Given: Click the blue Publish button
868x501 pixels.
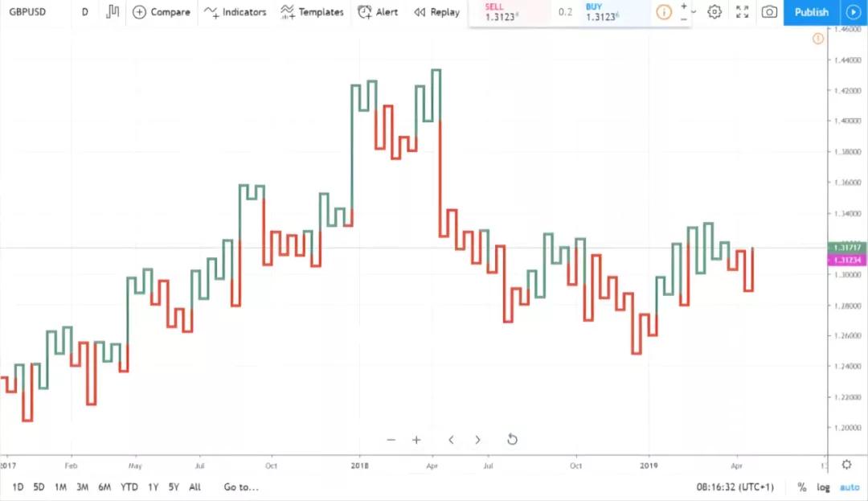Looking at the screenshot, I should (x=812, y=12).
